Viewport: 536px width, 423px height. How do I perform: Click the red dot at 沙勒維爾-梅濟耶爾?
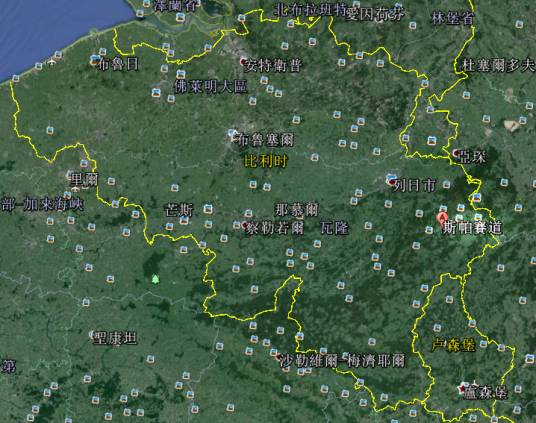(279, 357)
